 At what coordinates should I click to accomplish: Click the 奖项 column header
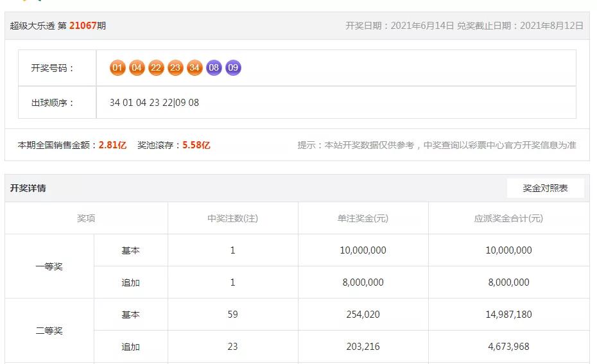pos(86,218)
